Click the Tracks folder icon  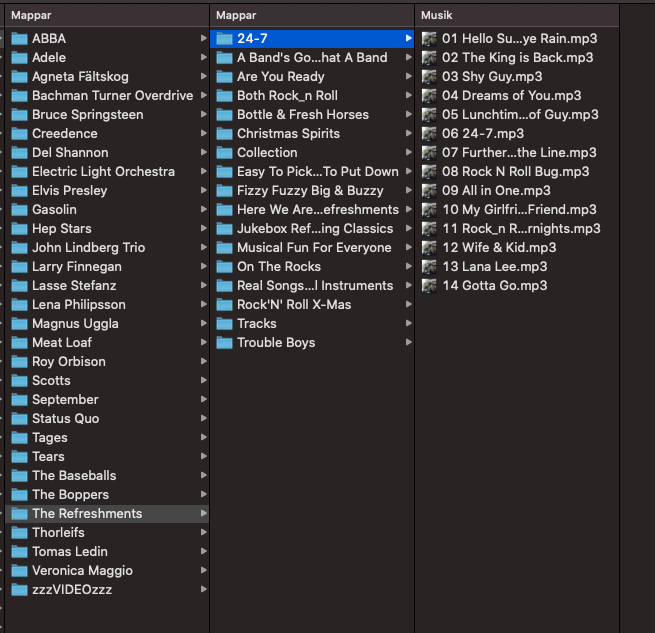tap(224, 324)
